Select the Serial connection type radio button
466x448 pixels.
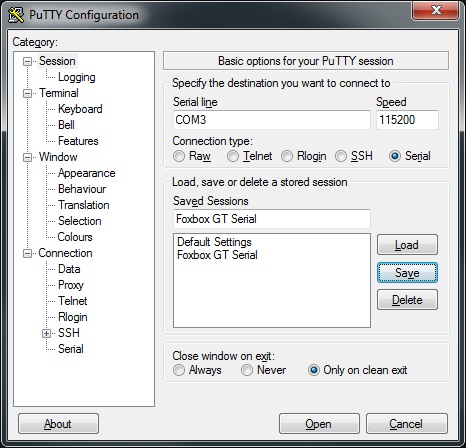pyautogui.click(x=395, y=156)
